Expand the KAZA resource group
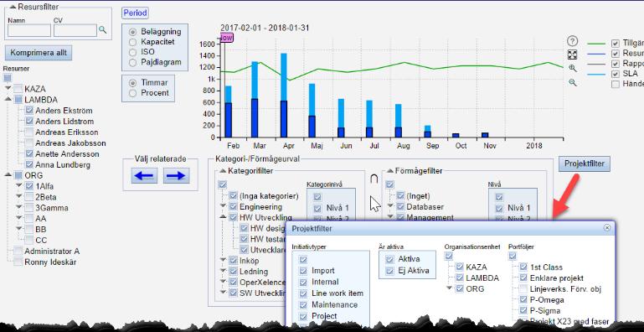Viewport: 644px width, 332px height. (x=8, y=89)
